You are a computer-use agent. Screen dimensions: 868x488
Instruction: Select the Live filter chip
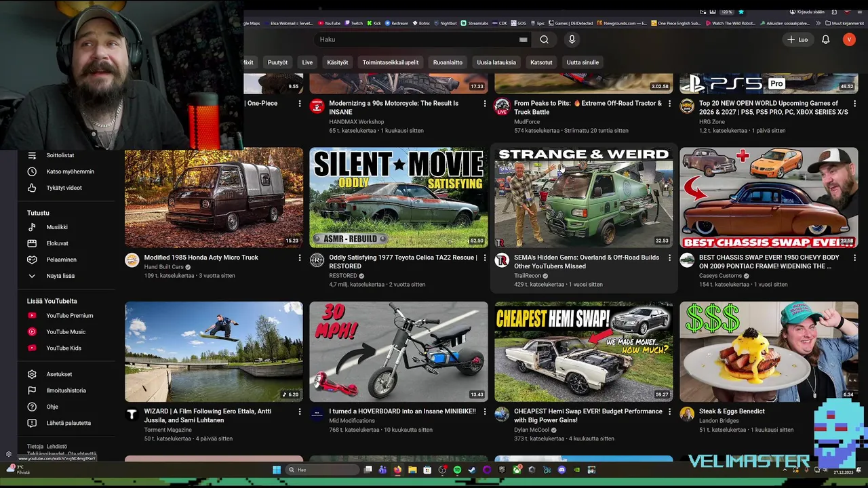307,62
